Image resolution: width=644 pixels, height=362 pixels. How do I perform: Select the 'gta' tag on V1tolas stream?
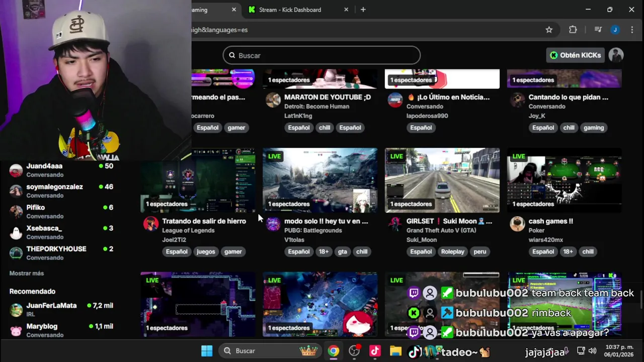pyautogui.click(x=343, y=252)
